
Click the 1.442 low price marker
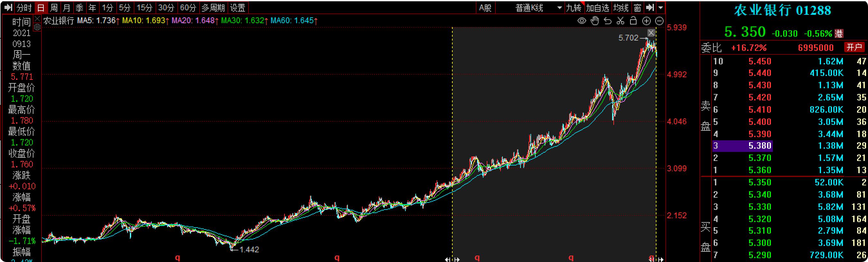pos(249,249)
